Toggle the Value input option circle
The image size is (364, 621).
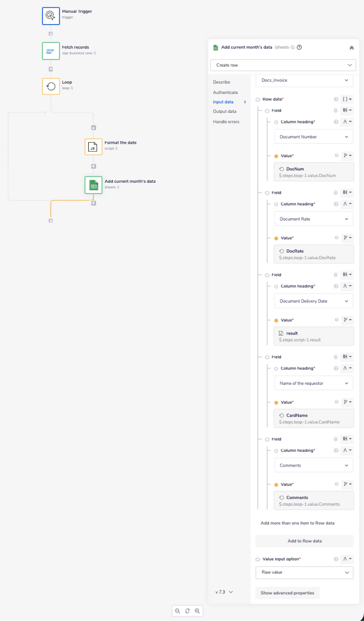coord(258,559)
